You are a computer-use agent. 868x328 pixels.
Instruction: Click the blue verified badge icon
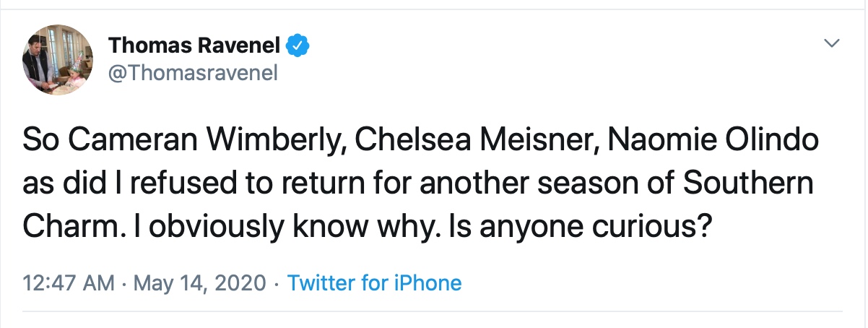coord(298,46)
